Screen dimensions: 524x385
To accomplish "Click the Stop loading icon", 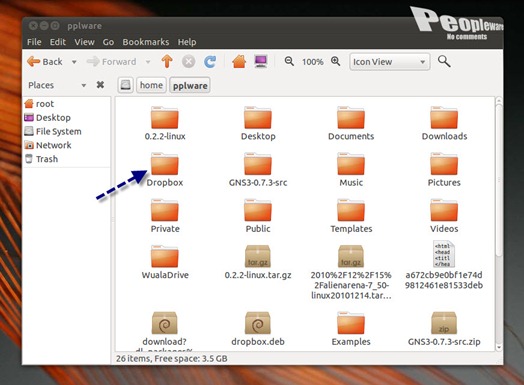I will pos(188,62).
